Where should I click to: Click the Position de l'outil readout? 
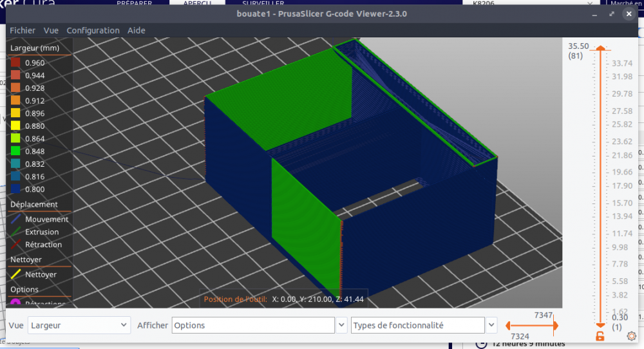(x=284, y=299)
